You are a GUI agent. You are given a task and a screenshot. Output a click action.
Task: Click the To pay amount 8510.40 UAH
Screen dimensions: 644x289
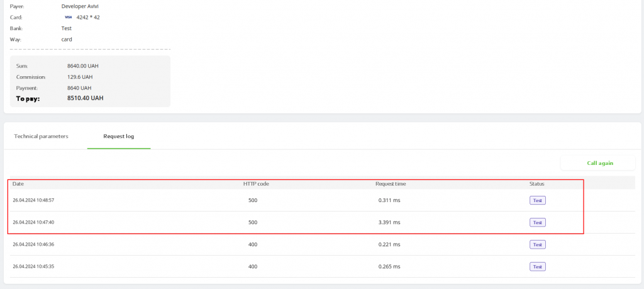(x=85, y=98)
